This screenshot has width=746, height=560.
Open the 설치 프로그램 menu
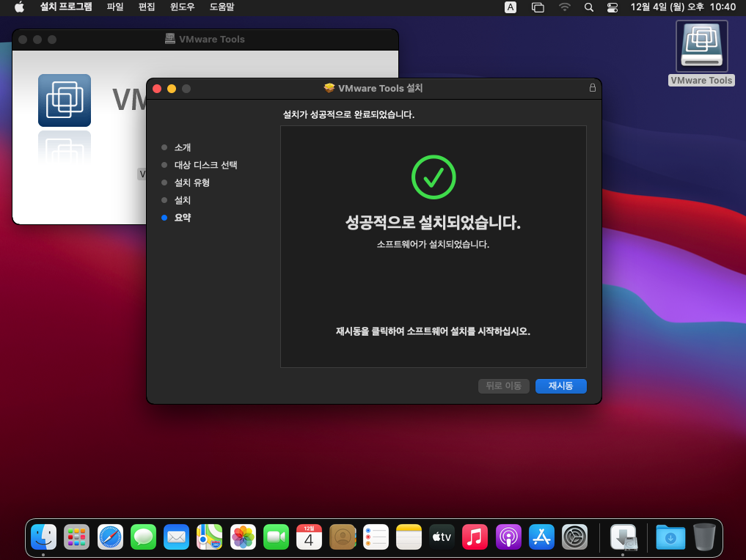[x=66, y=7]
